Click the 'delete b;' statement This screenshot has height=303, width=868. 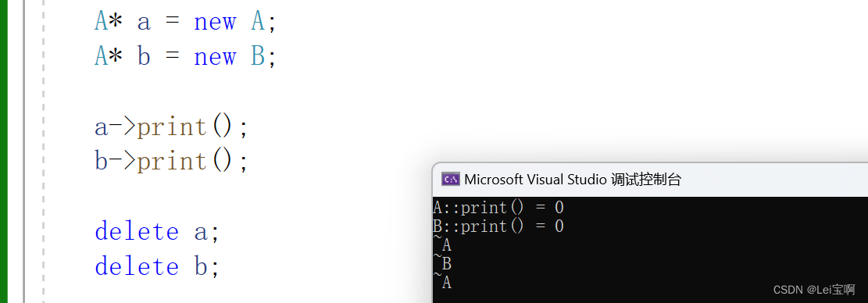click(157, 266)
